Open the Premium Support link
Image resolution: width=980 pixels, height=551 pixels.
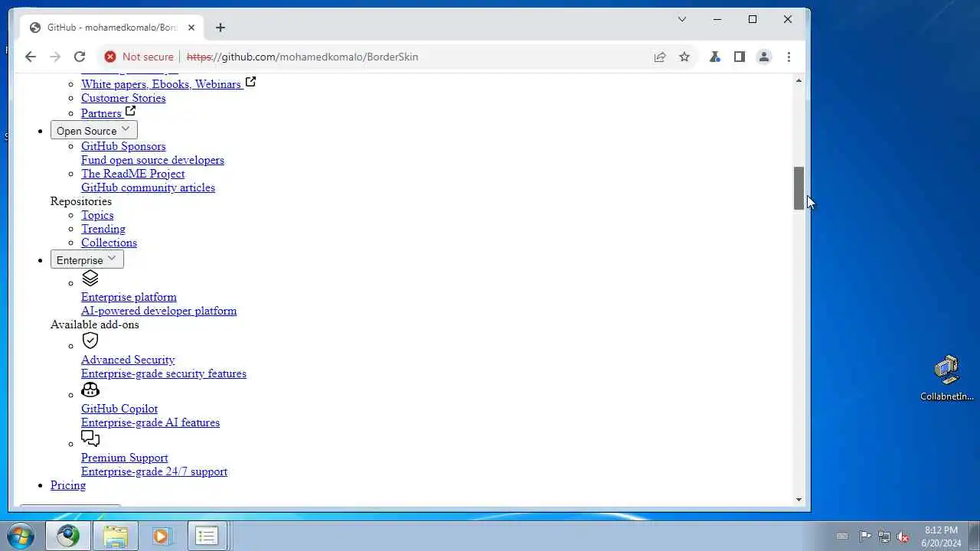[124, 458]
